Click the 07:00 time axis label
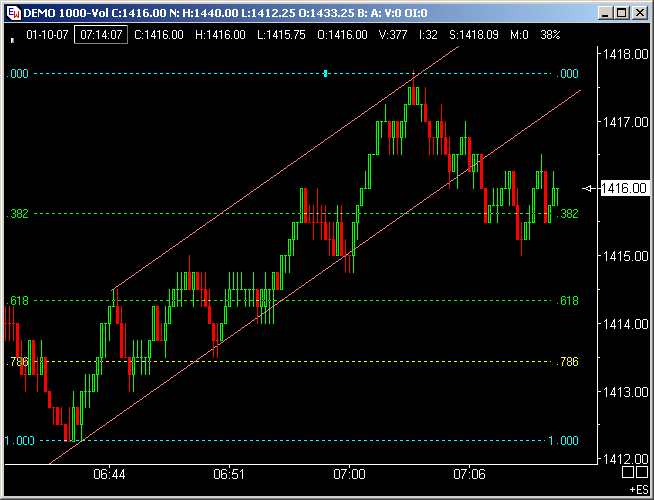Image resolution: width=654 pixels, height=500 pixels. coord(350,475)
